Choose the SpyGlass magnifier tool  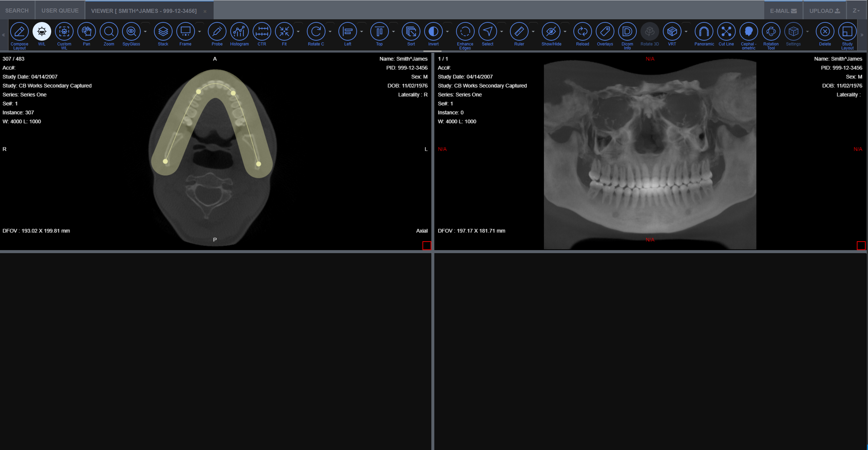(x=131, y=32)
